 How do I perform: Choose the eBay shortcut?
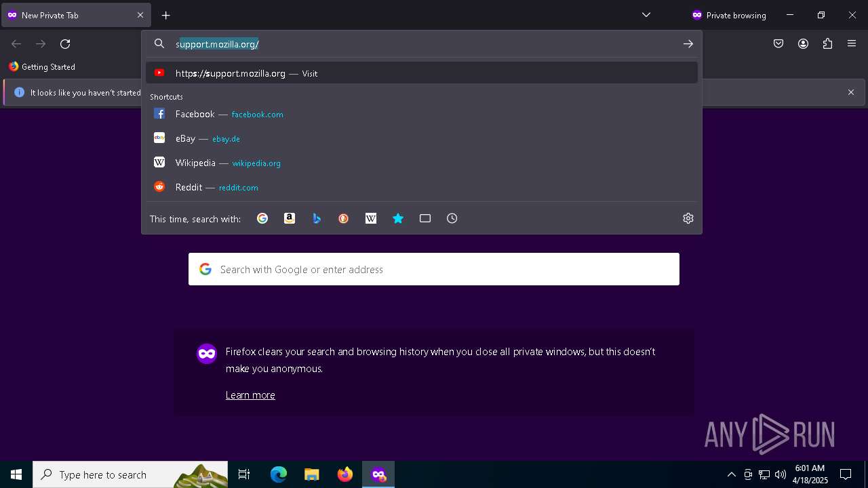coord(422,138)
